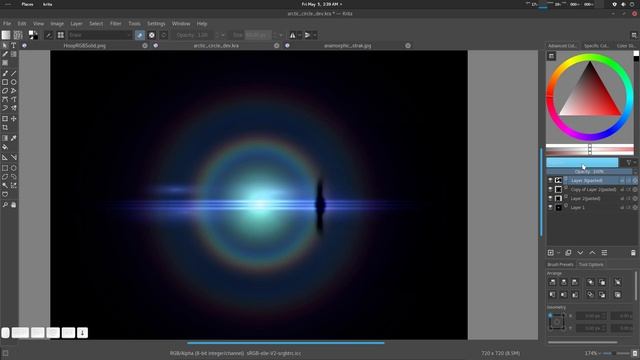The image size is (640, 360).
Task: Delete layer using the trash icon
Action: [633, 253]
